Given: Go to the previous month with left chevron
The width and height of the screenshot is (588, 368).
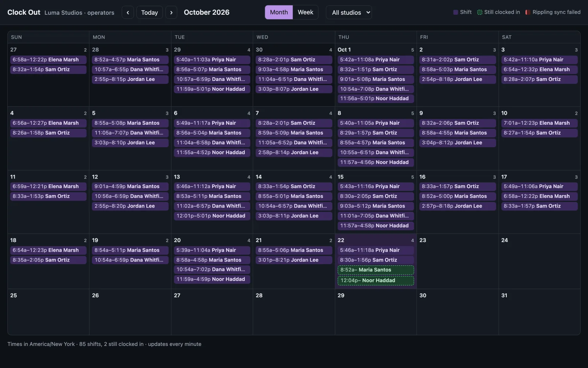Looking at the screenshot, I should [x=128, y=13].
